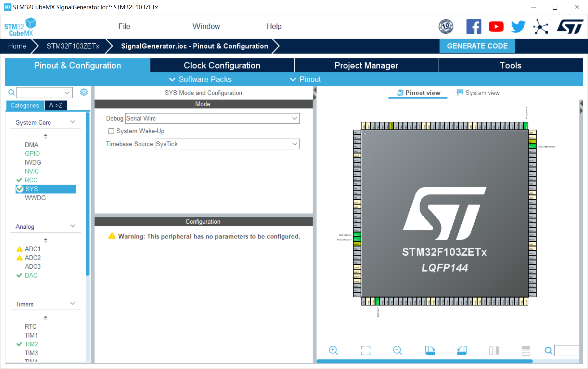The image size is (588, 369).
Task: Enable the System Wake-Up checkbox
Action: coord(111,131)
